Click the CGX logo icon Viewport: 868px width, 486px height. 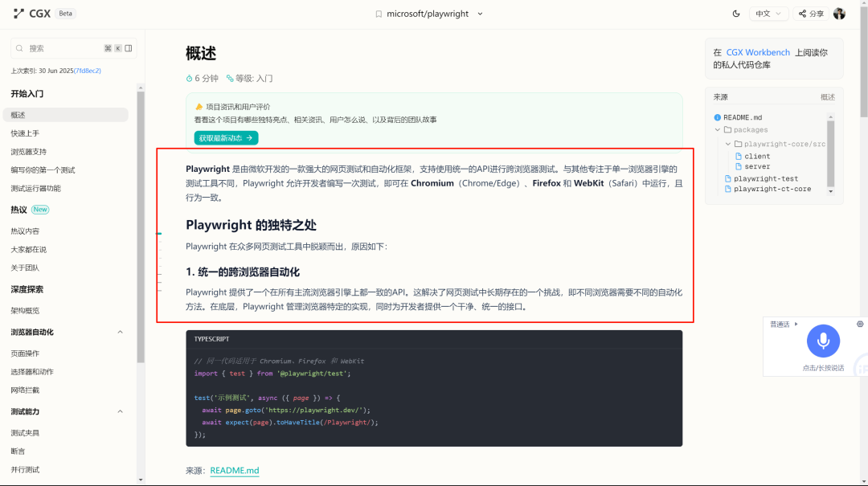click(x=18, y=14)
